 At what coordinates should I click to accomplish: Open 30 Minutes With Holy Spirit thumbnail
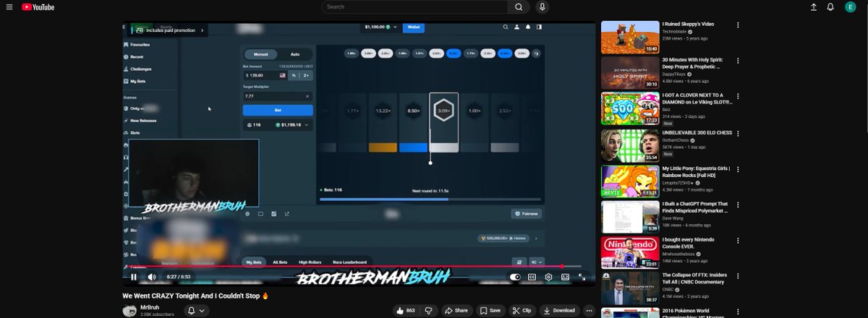coord(629,72)
